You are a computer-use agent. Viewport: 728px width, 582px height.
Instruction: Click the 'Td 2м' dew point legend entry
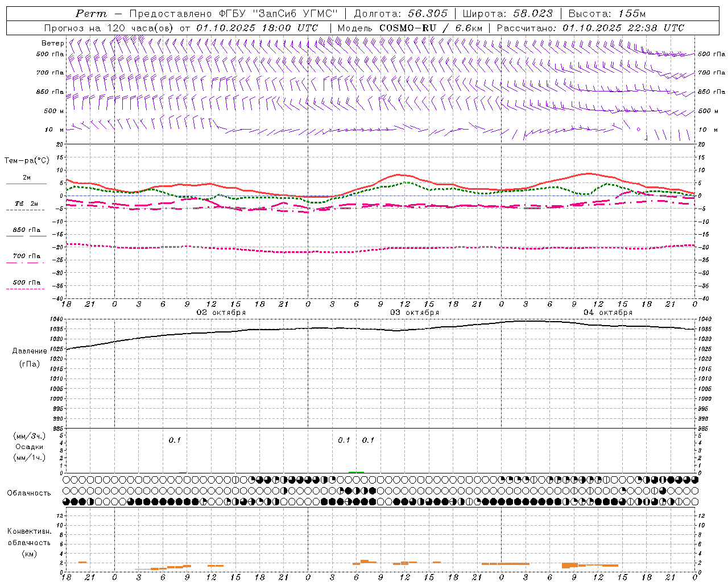point(27,203)
